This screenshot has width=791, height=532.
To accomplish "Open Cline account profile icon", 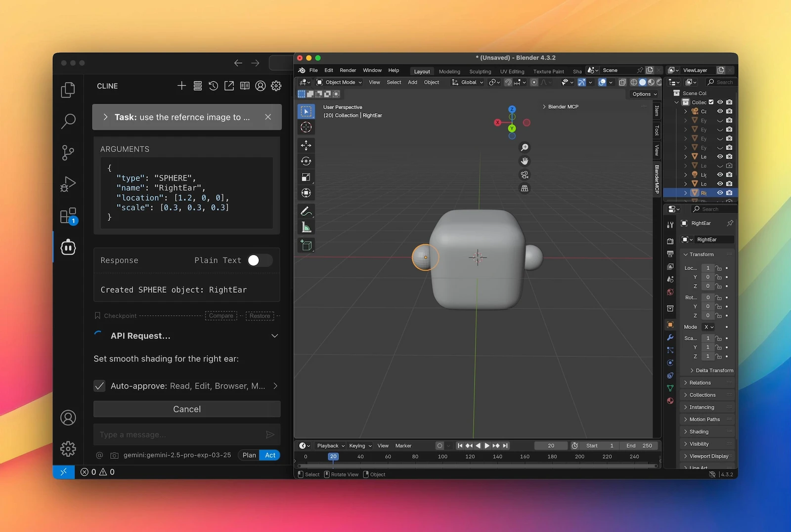I will 261,86.
